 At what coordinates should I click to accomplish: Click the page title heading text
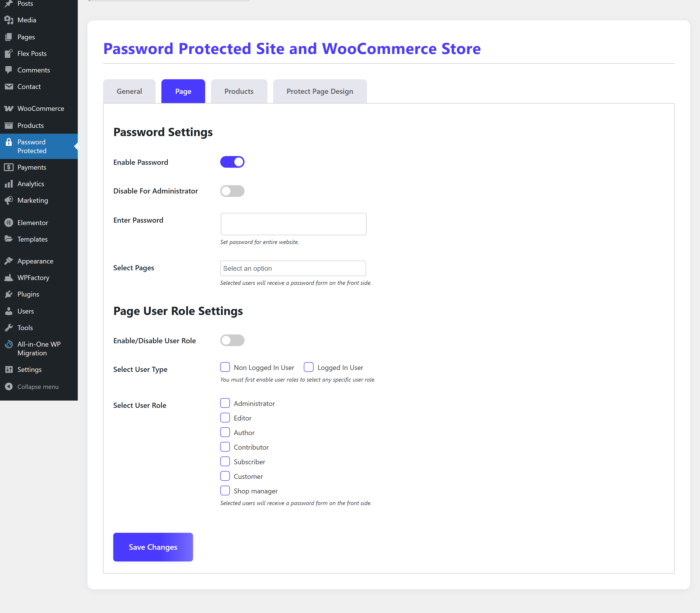click(x=292, y=49)
